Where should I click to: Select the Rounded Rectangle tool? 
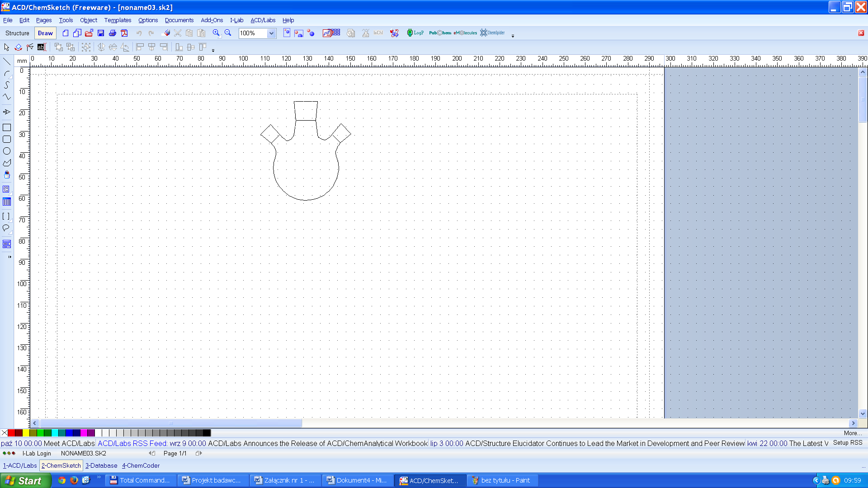coord(7,139)
